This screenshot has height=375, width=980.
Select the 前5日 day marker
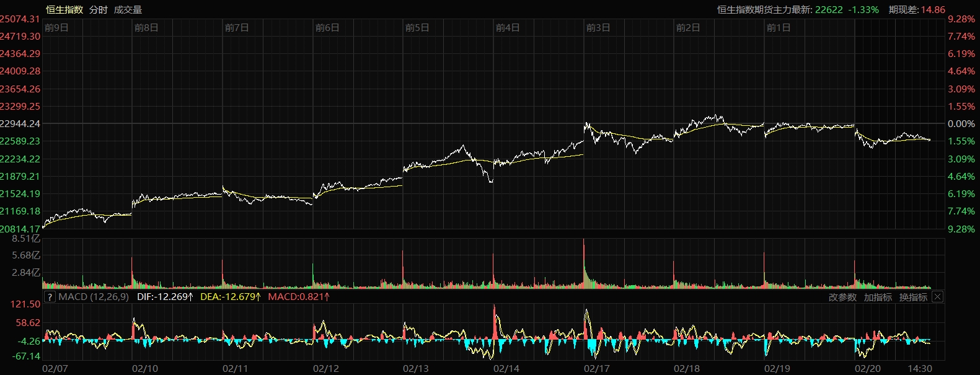click(417, 28)
